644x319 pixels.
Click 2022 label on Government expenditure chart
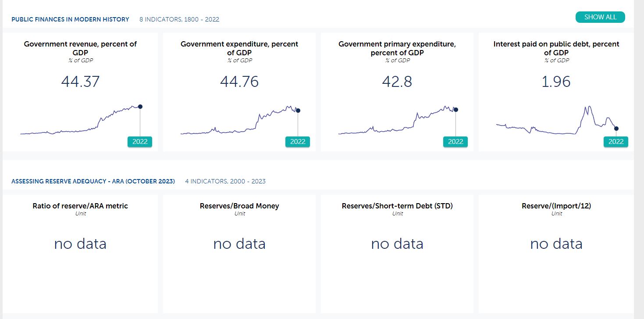(x=298, y=142)
